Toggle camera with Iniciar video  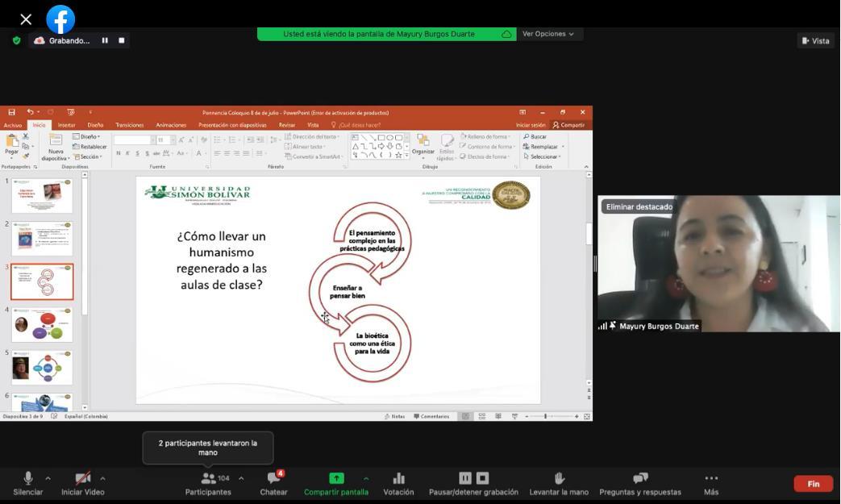pyautogui.click(x=82, y=484)
